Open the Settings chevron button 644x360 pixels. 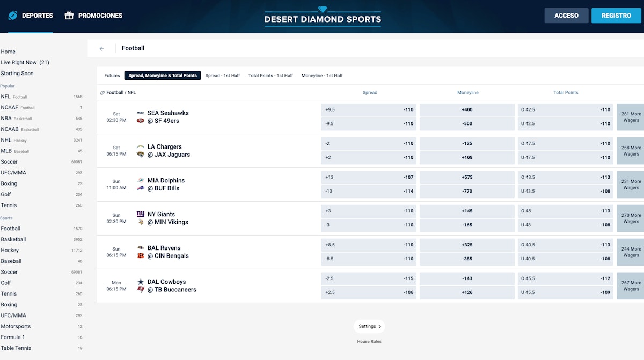pyautogui.click(x=369, y=326)
